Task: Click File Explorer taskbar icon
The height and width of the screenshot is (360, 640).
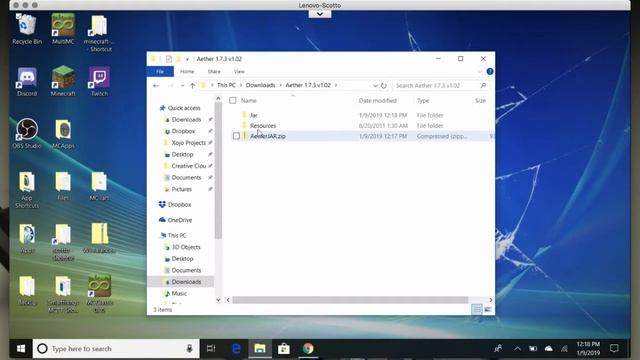Action: pyautogui.click(x=260, y=349)
